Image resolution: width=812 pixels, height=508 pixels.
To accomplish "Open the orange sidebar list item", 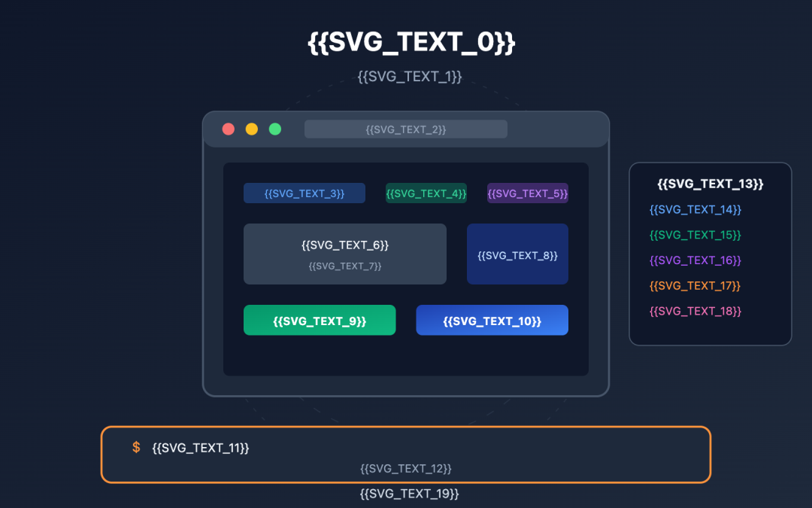I will click(x=694, y=285).
